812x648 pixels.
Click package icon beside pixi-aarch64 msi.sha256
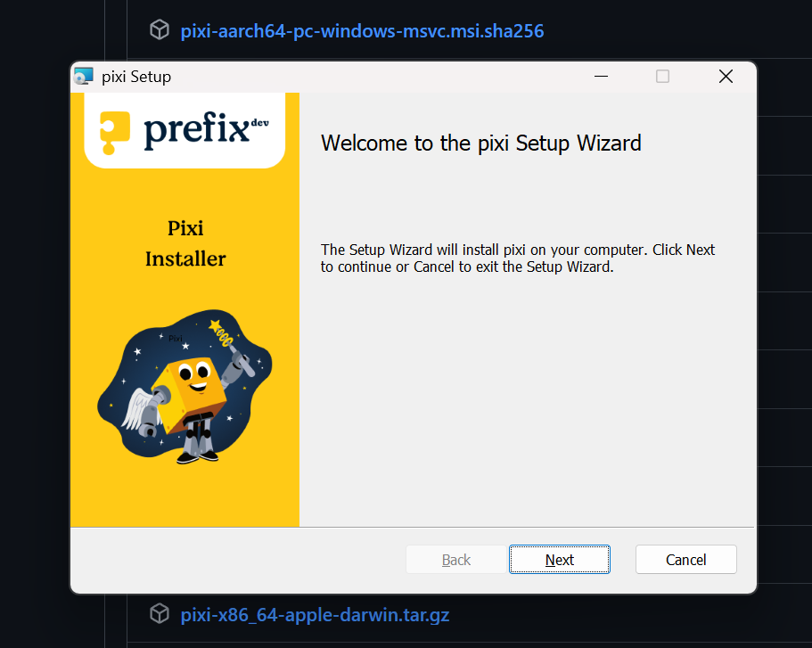(x=159, y=30)
